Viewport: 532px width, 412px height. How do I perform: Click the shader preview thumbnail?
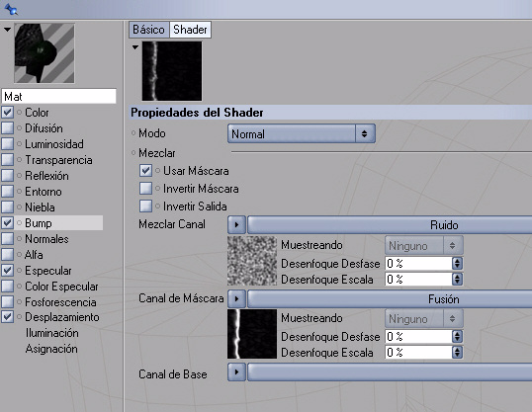click(x=172, y=71)
